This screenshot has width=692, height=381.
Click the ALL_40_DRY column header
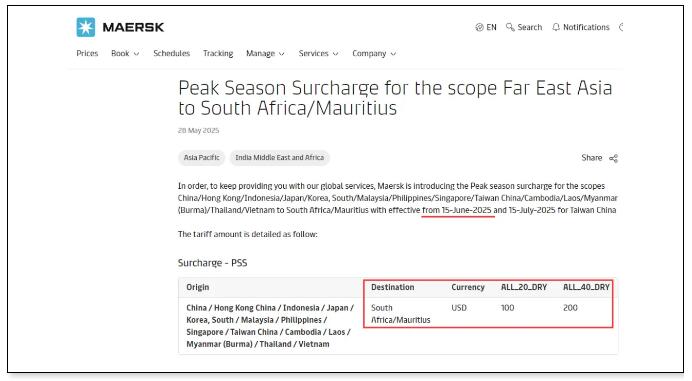[x=586, y=287]
